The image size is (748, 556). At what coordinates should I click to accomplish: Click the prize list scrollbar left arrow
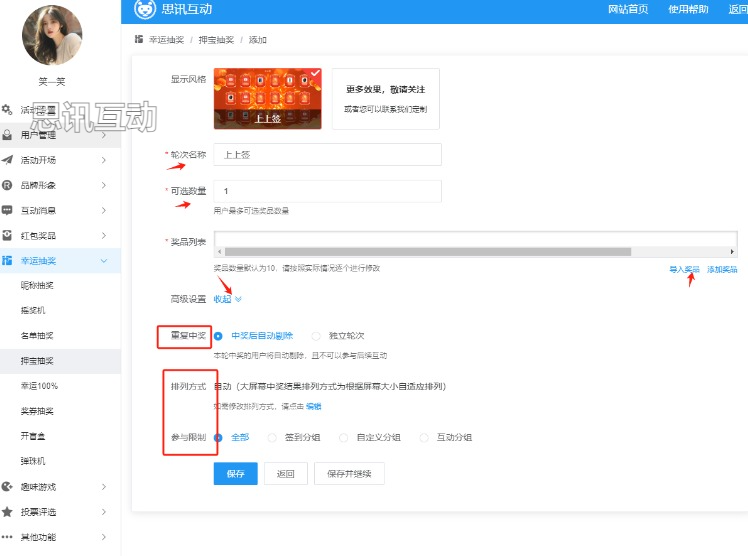219,251
